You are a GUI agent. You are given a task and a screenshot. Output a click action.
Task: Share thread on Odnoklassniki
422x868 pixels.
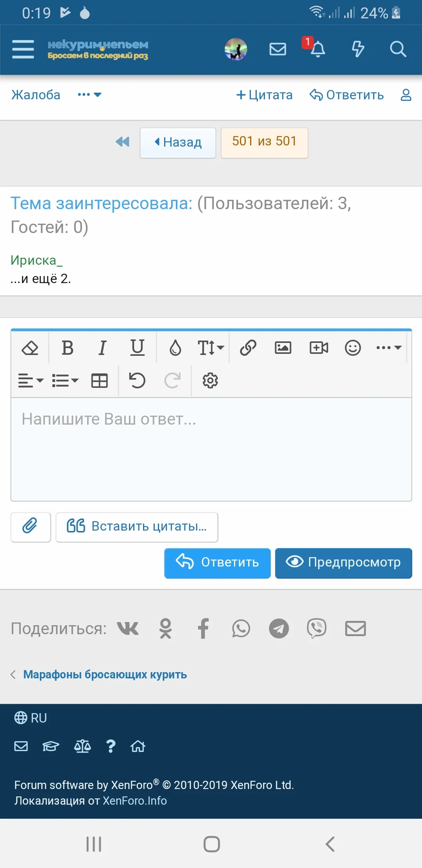click(166, 629)
